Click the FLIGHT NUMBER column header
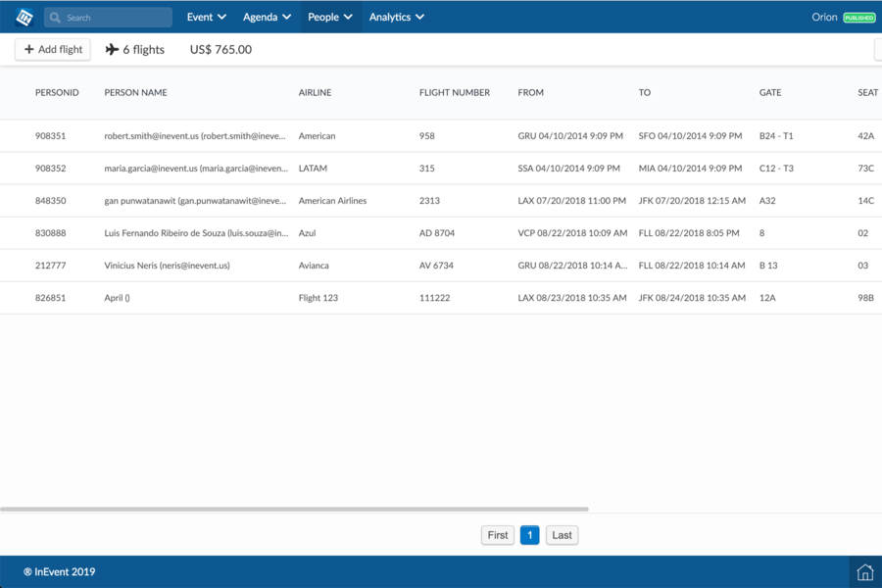The width and height of the screenshot is (882, 588). (455, 92)
